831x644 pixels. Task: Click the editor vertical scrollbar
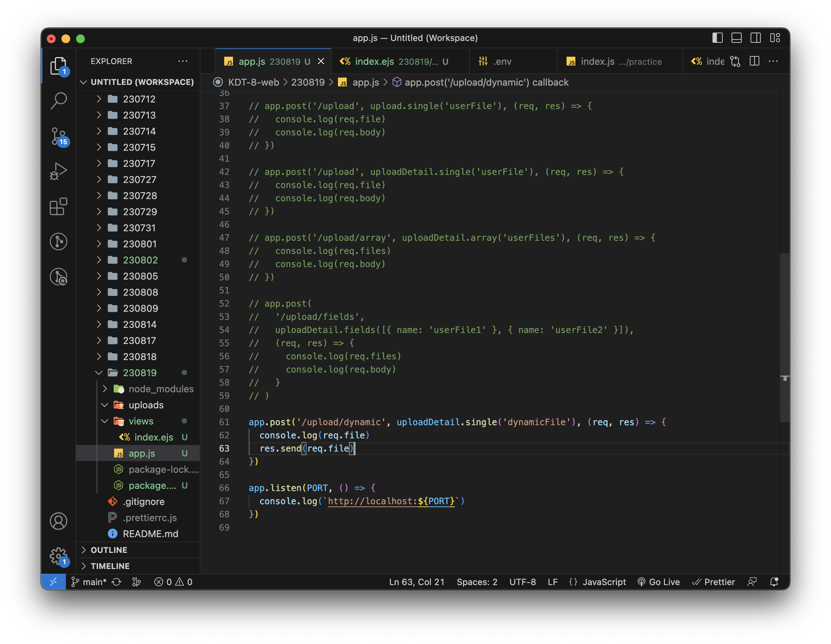pos(785,337)
